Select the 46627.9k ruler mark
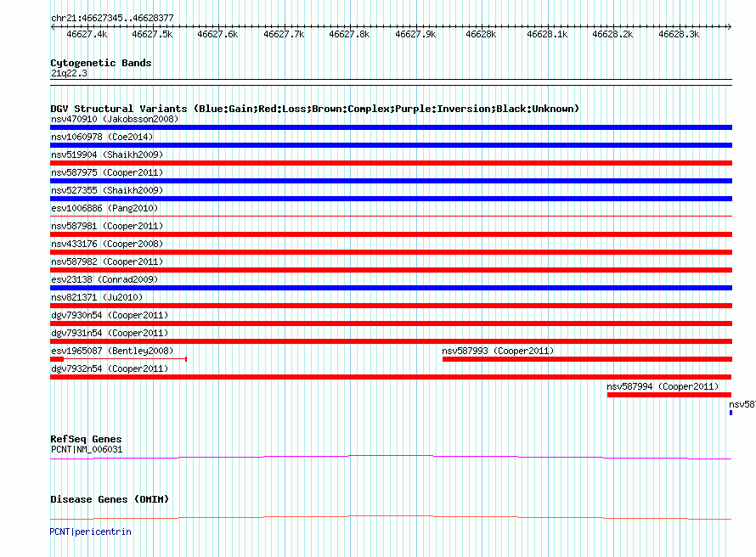Image resolution: width=756 pixels, height=557 pixels. pyautogui.click(x=415, y=34)
